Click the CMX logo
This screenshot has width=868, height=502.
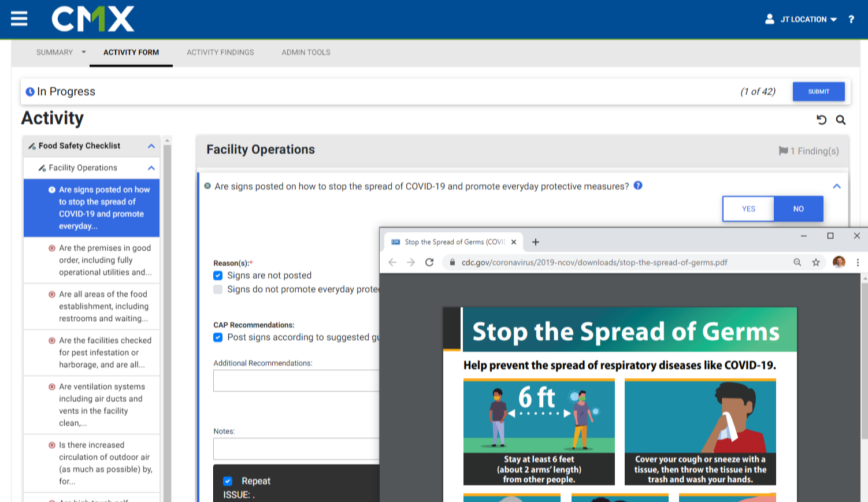[93, 19]
